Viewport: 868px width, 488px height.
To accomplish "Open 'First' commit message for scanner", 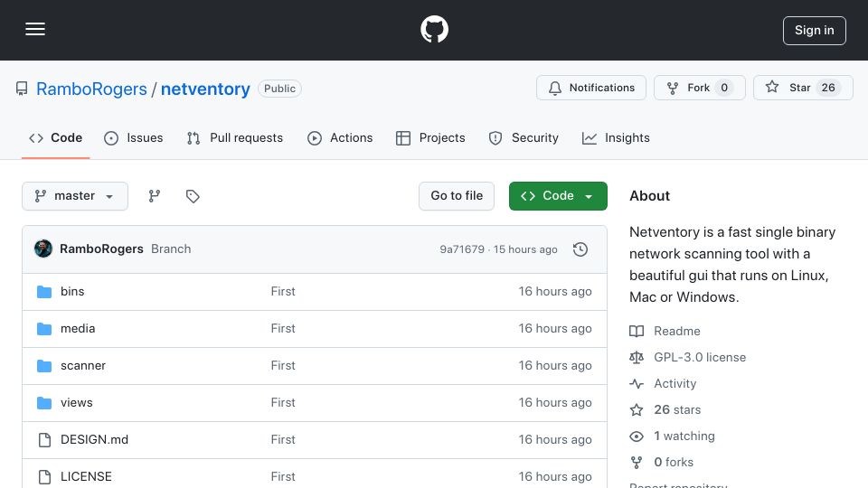I will (283, 366).
